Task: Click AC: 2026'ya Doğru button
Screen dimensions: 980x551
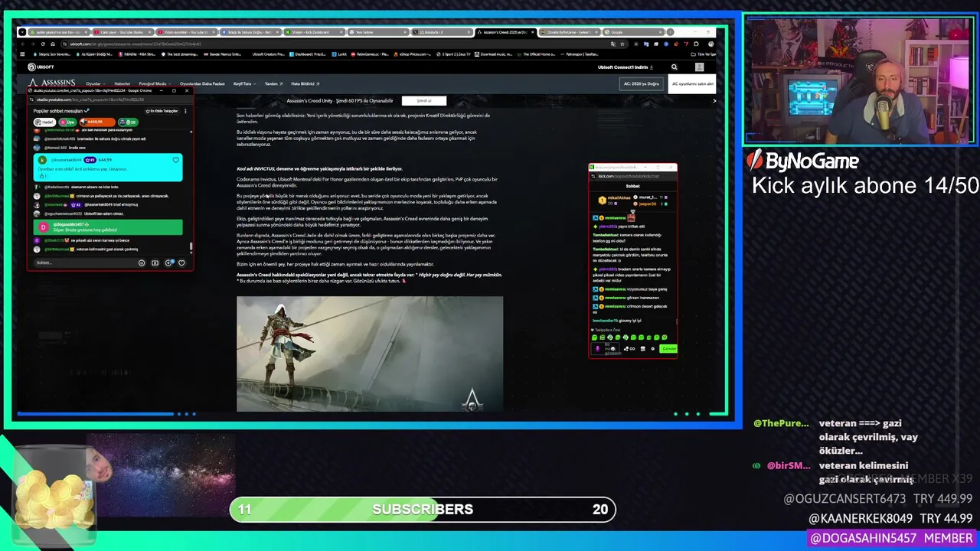Action: pos(641,83)
